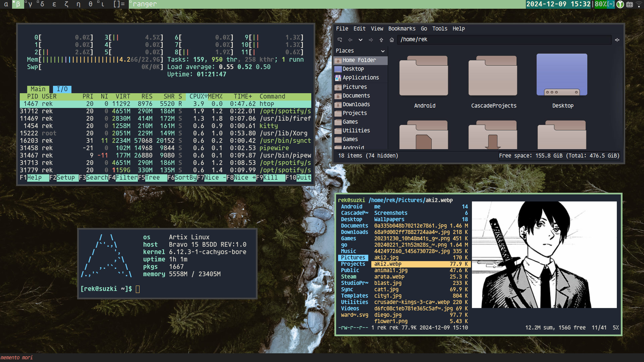Click the keyboard tray icon
This screenshot has width=644, height=362.
pyautogui.click(x=630, y=4)
